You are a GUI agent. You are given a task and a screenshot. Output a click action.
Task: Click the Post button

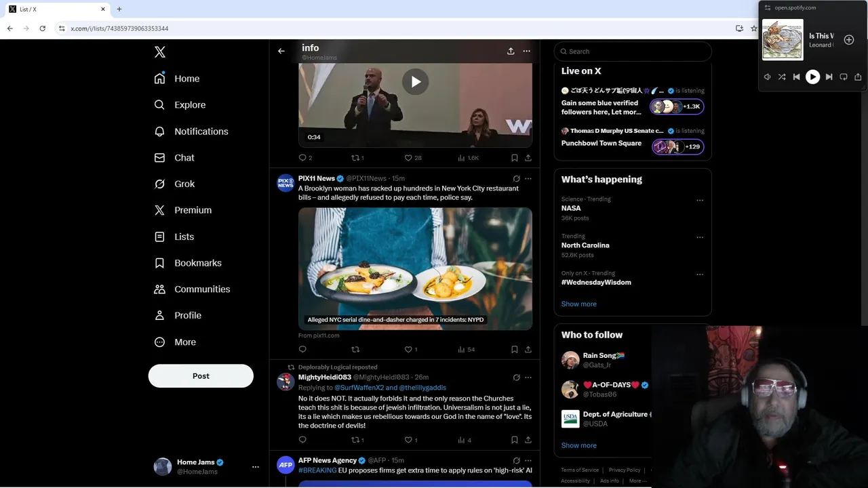[x=201, y=376]
